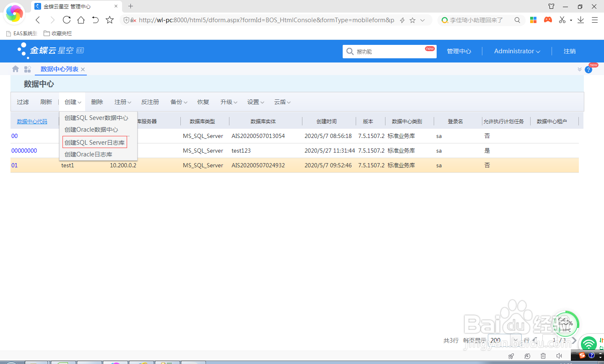Click the scissors screenshot icon
This screenshot has width=604, height=364.
pos(562,20)
